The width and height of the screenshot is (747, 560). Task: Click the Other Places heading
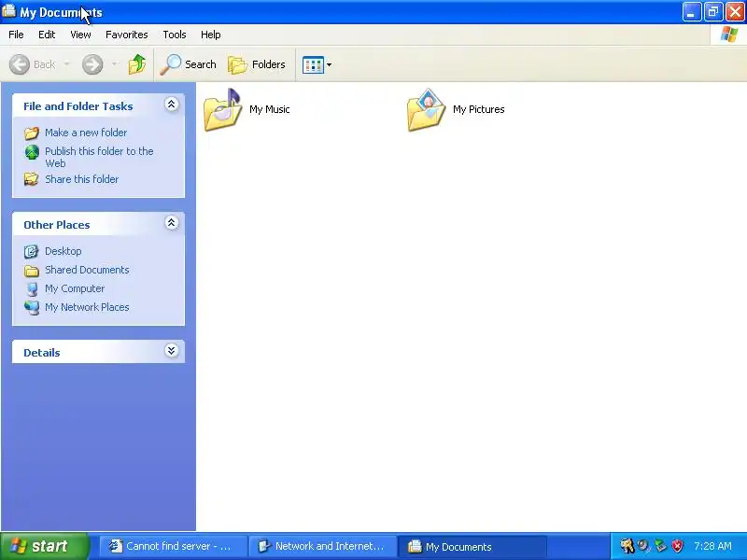[x=57, y=225]
